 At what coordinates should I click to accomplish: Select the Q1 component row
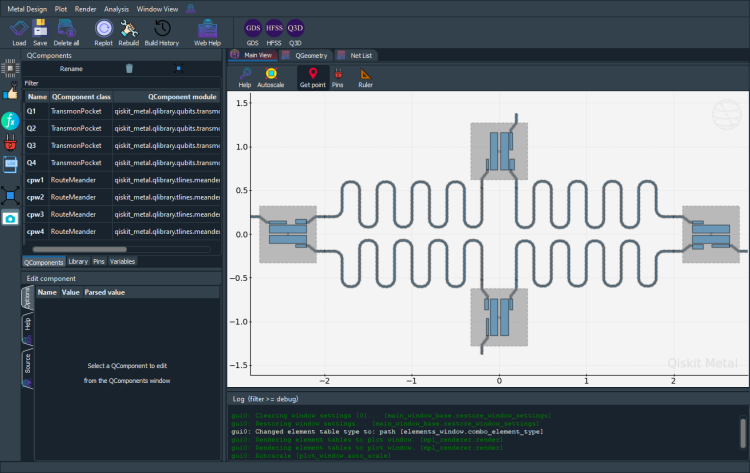(122, 111)
